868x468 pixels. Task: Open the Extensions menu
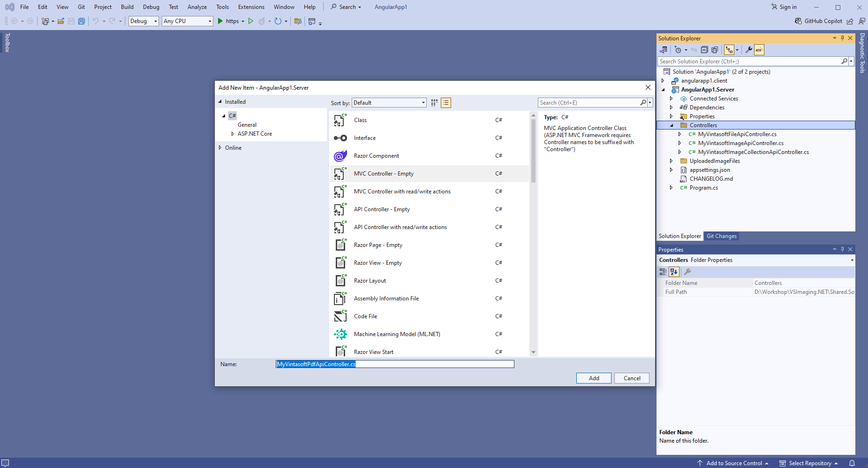(x=251, y=7)
